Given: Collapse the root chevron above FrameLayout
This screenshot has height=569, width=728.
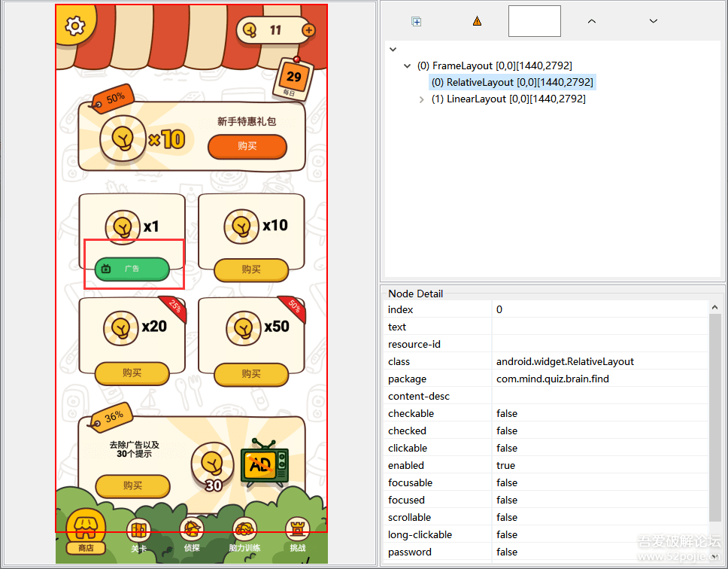Looking at the screenshot, I should [x=393, y=50].
